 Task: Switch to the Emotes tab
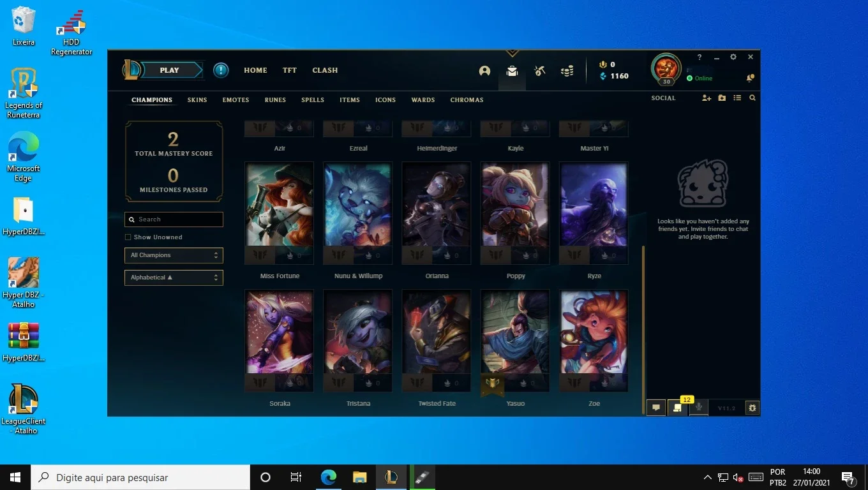point(236,100)
